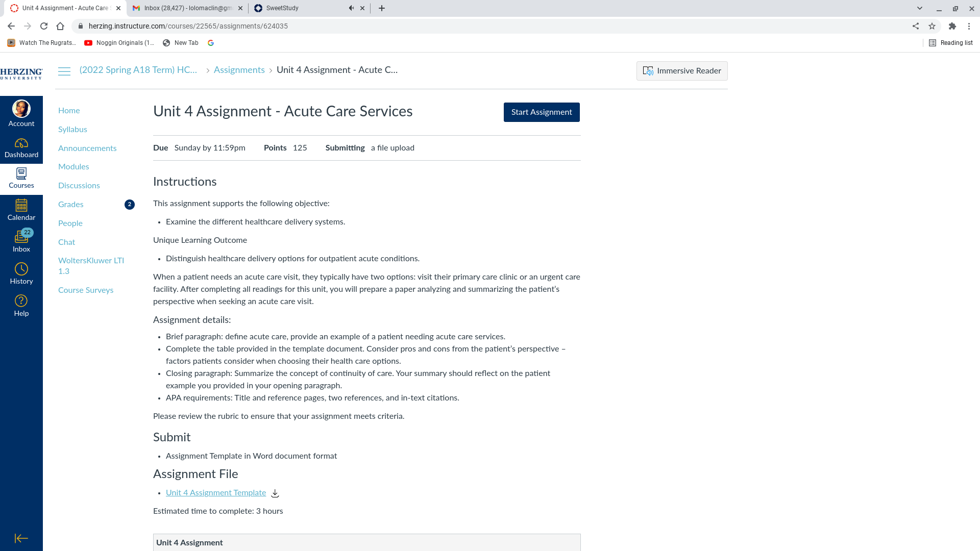Reload the current page
Screen dimensions: 980x551
pyautogui.click(x=44, y=26)
